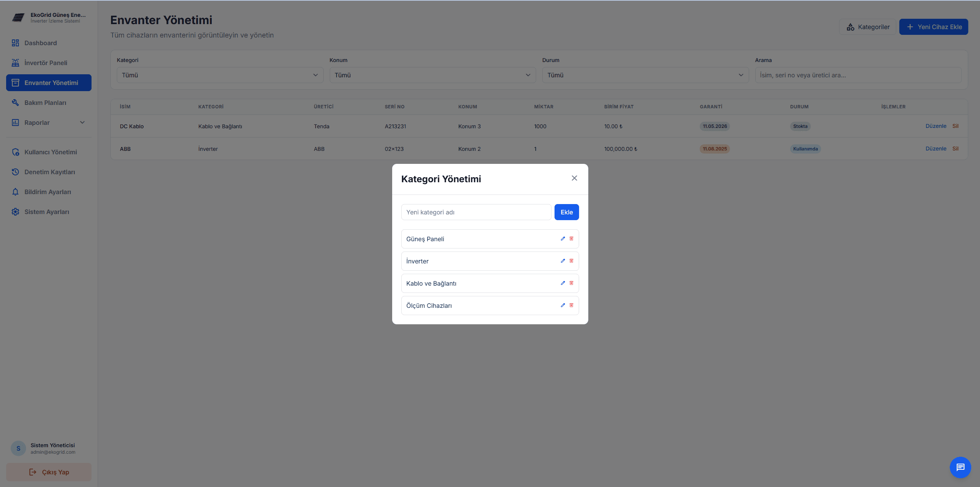Close the Kategori Yönetimi dialog

click(574, 178)
